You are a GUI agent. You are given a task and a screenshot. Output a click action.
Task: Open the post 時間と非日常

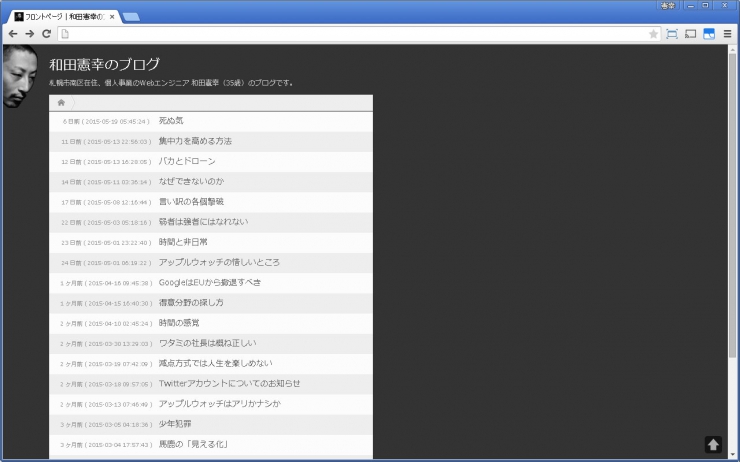click(183, 242)
